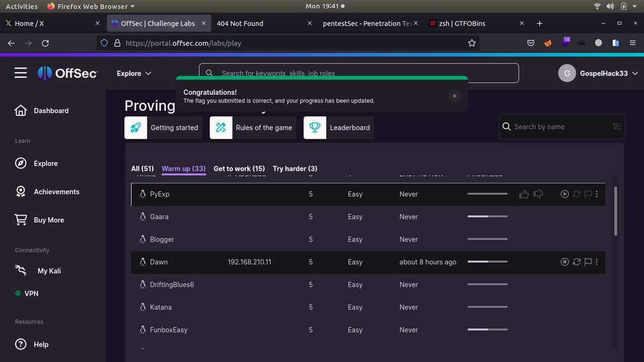Select the PyExp machine name

[159, 194]
